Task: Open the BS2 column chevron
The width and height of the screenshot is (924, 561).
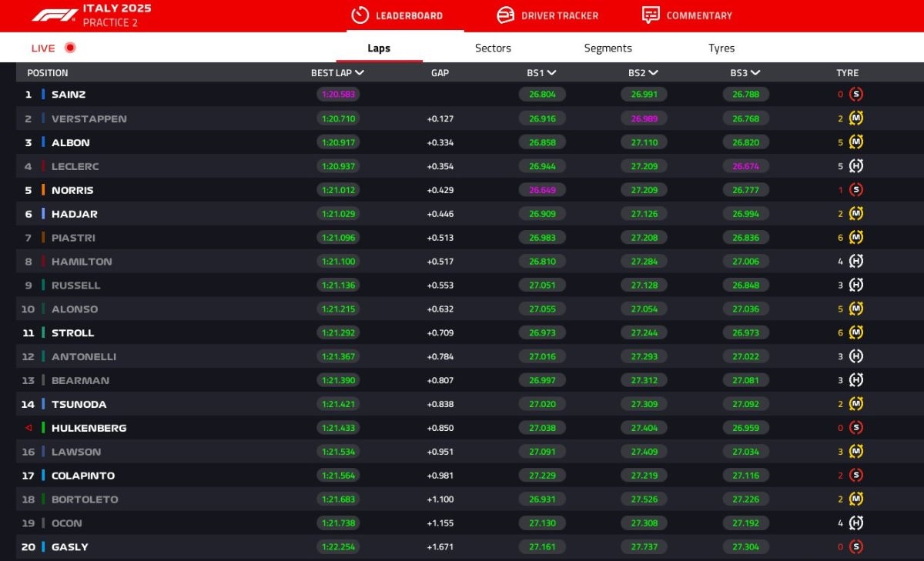Action: click(653, 73)
